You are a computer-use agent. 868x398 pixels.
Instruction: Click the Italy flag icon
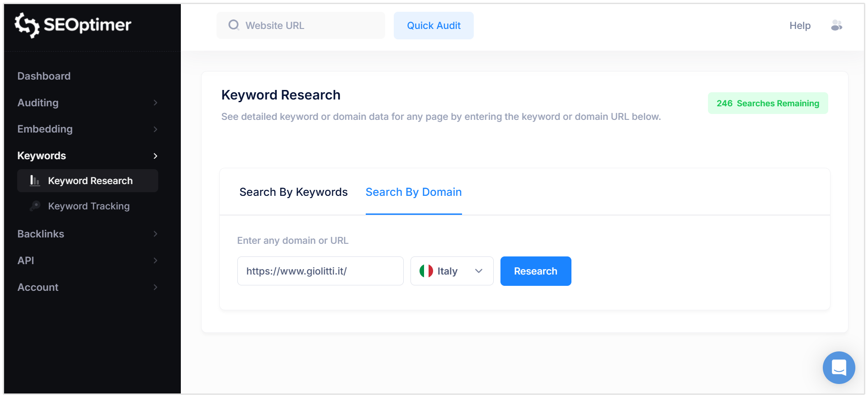(426, 271)
